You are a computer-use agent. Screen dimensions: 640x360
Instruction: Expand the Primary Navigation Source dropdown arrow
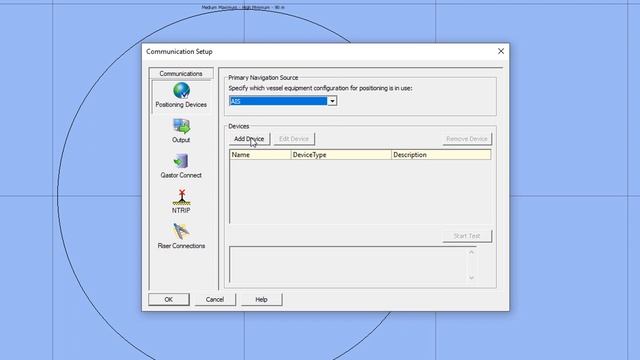(332, 101)
